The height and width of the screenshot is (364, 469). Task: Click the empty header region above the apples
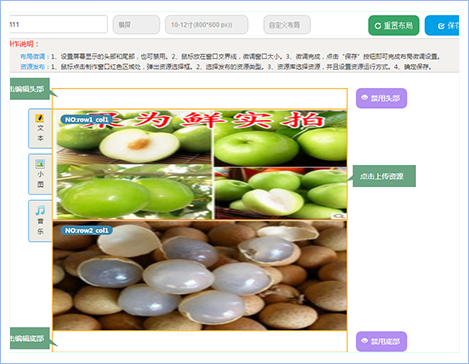pos(200,99)
